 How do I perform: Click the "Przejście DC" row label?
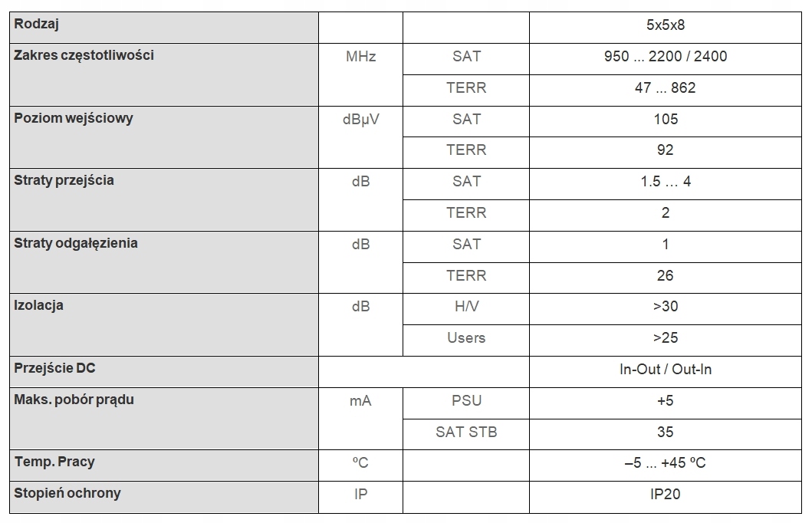[55, 368]
